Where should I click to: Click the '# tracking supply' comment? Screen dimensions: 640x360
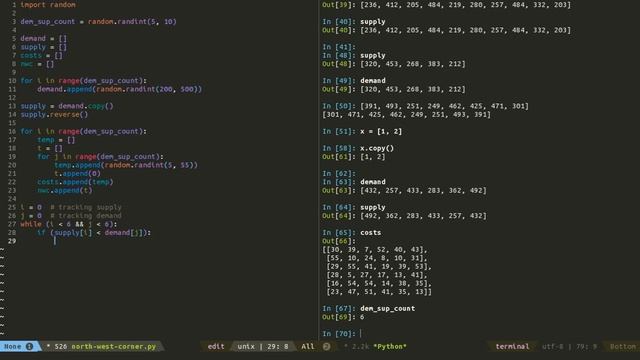(x=86, y=207)
